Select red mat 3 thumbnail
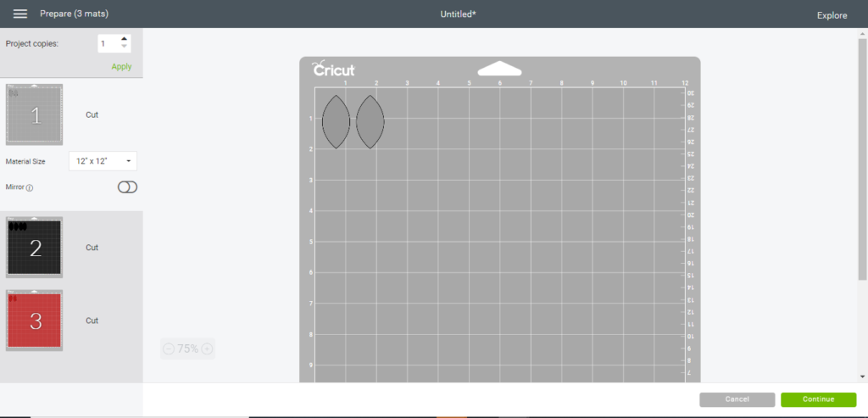Viewport: 868px width, 418px height. 35,320
